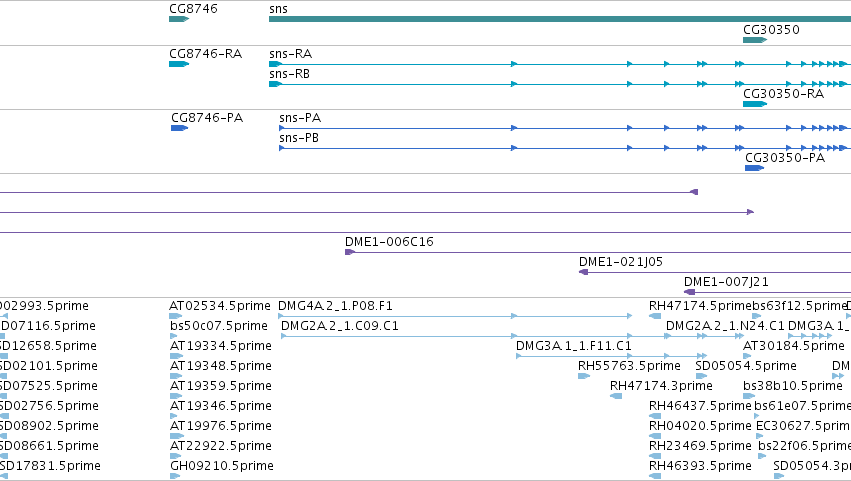Screen dimensions: 851x481
Task: Select the AT19976.5prime EST label
Action: 221,426
